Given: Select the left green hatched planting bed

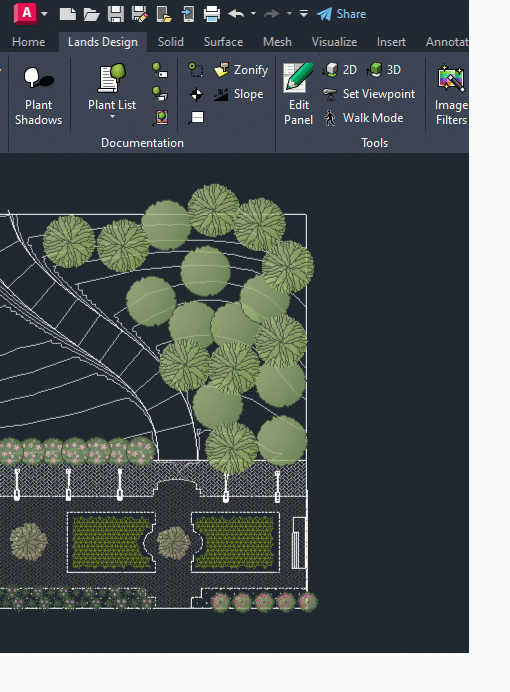Looking at the screenshot, I should coord(111,542).
